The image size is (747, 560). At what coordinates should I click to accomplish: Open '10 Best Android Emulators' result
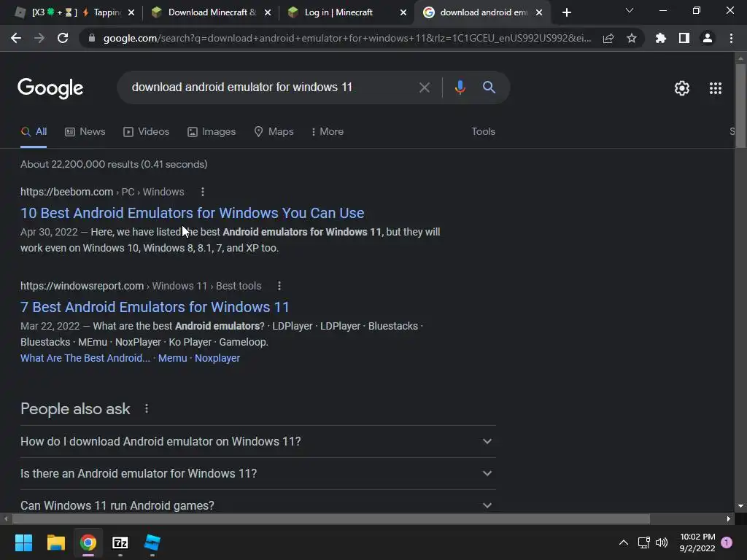click(193, 213)
